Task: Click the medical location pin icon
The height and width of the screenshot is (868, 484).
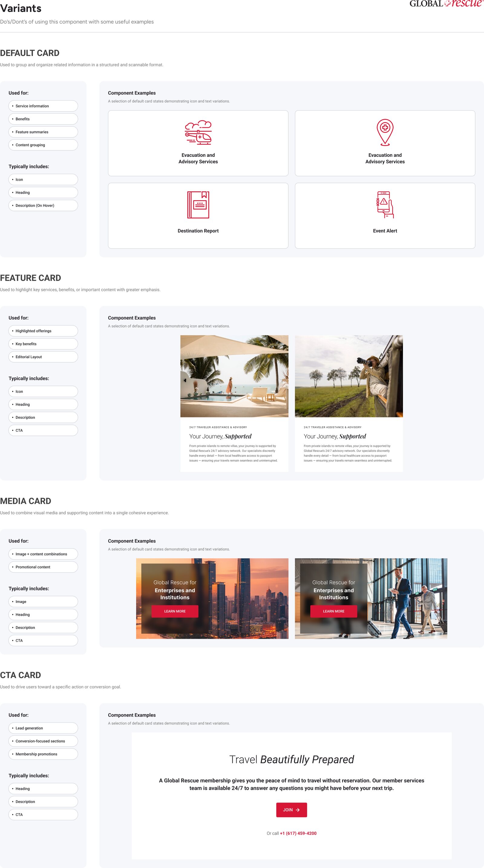Action: tap(385, 132)
